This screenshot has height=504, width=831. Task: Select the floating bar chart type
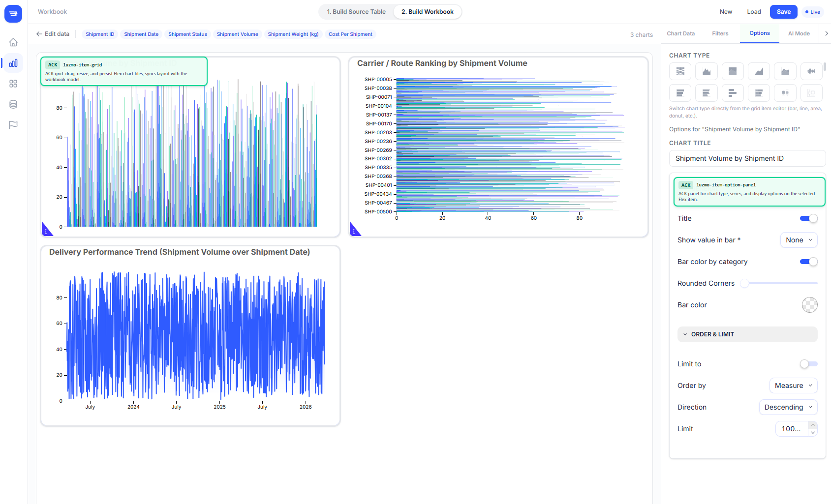[733, 93]
